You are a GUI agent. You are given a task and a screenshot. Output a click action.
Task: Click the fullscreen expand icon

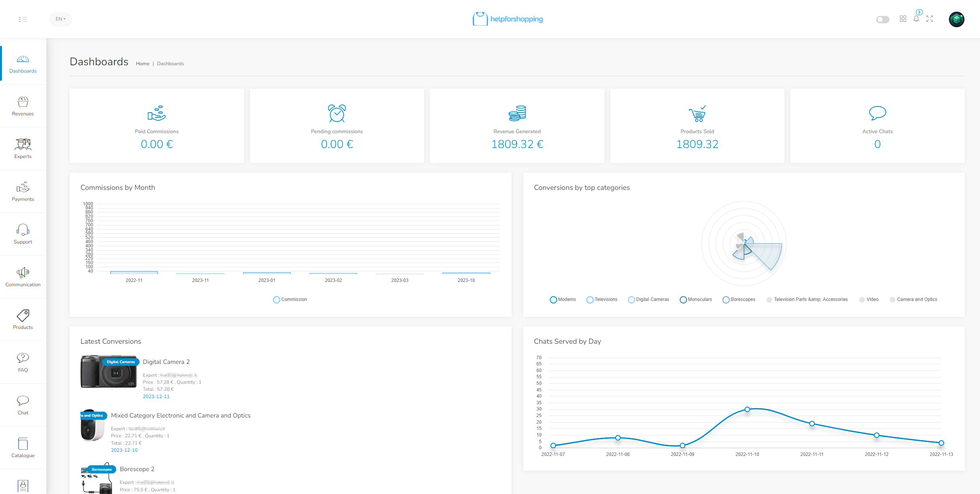click(x=929, y=19)
